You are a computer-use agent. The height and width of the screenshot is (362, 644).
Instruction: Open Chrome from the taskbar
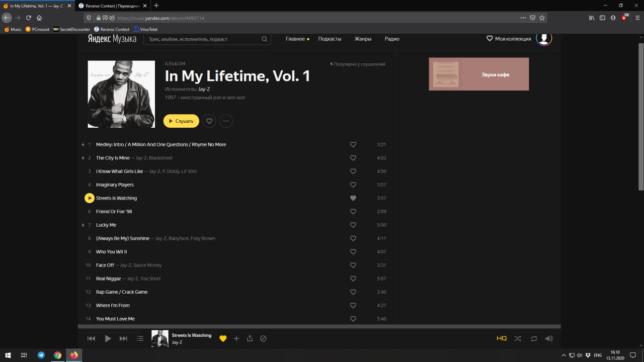57,355
